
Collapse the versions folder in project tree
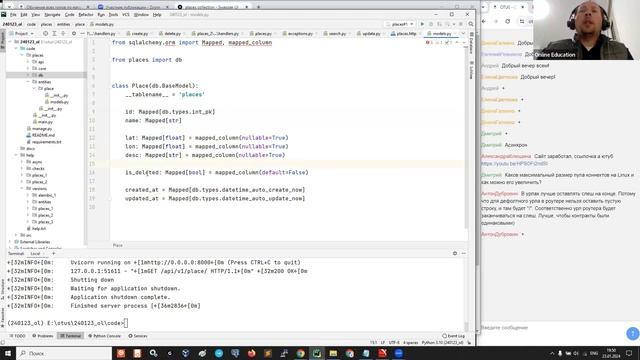(x=22, y=189)
